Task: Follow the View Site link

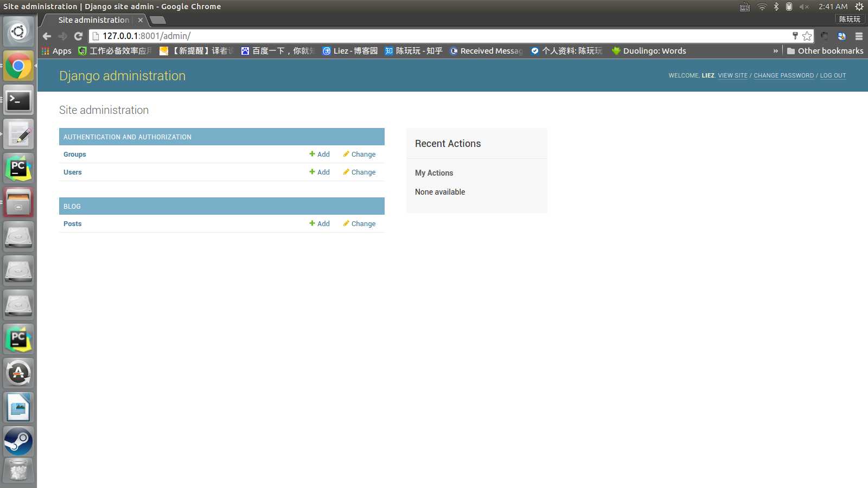Action: pos(732,75)
